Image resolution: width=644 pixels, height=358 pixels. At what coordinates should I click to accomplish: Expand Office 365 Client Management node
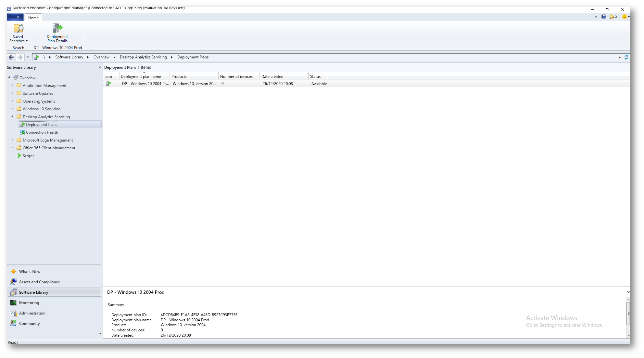pos(12,148)
